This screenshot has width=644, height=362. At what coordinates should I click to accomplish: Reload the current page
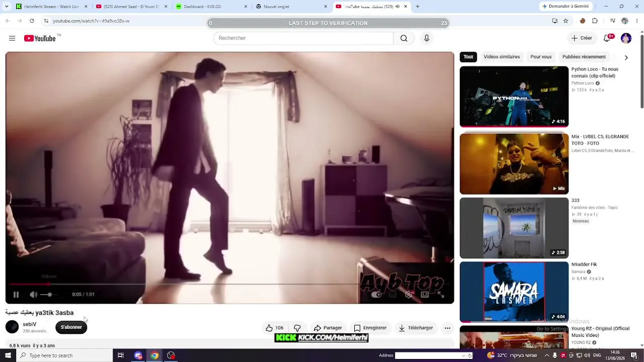[x=32, y=21]
